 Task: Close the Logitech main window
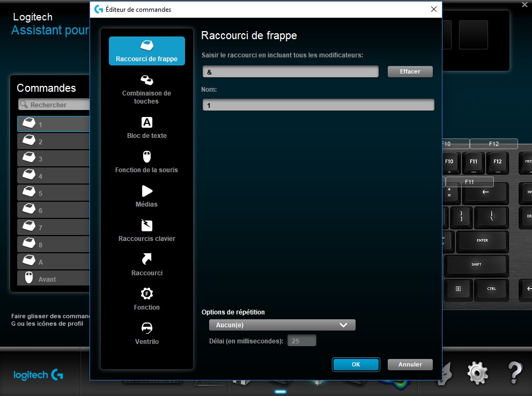tap(524, 4)
